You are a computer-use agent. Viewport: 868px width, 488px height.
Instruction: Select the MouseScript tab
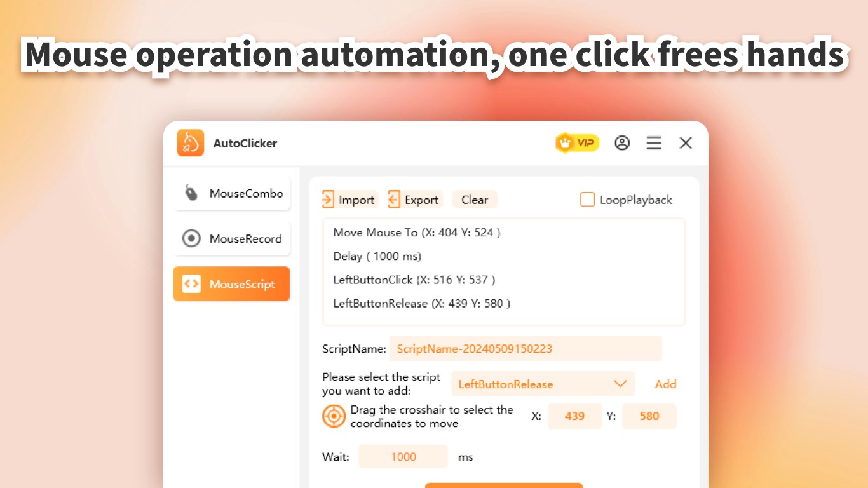[x=232, y=284]
